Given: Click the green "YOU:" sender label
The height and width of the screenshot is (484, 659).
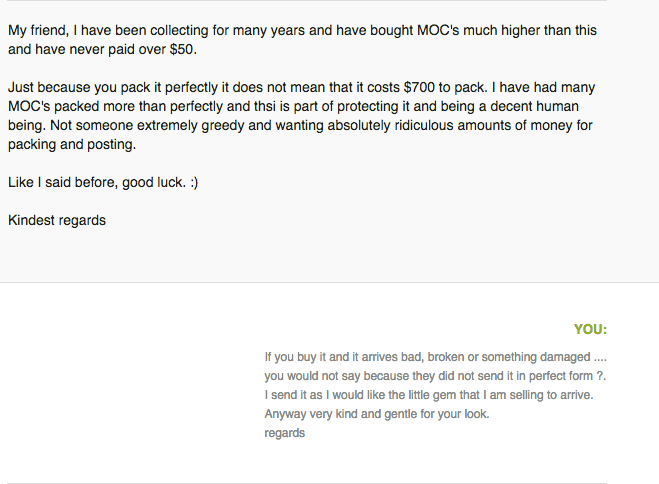Looking at the screenshot, I should pos(590,329).
